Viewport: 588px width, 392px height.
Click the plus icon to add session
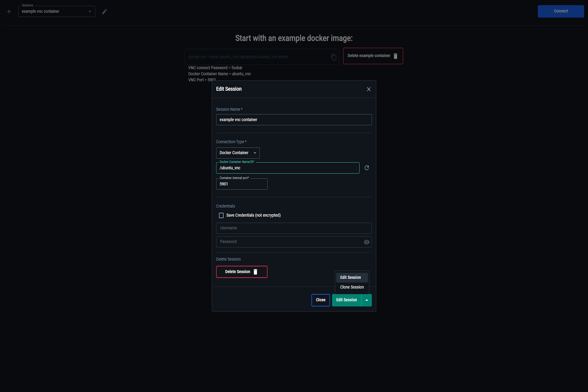tap(9, 12)
